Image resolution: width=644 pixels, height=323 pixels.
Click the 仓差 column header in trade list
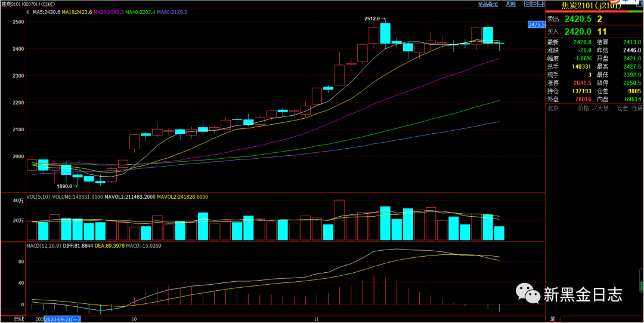click(x=623, y=108)
